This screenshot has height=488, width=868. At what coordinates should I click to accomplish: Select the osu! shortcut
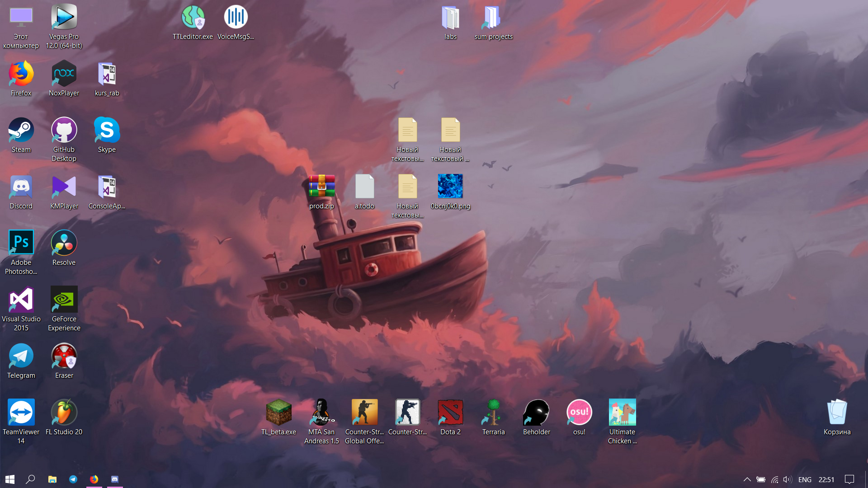pos(579,418)
